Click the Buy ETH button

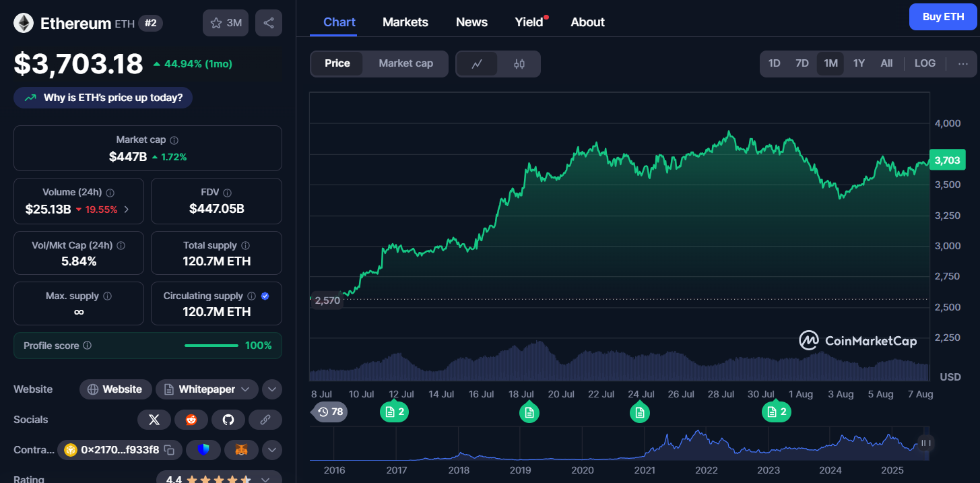(x=942, y=17)
